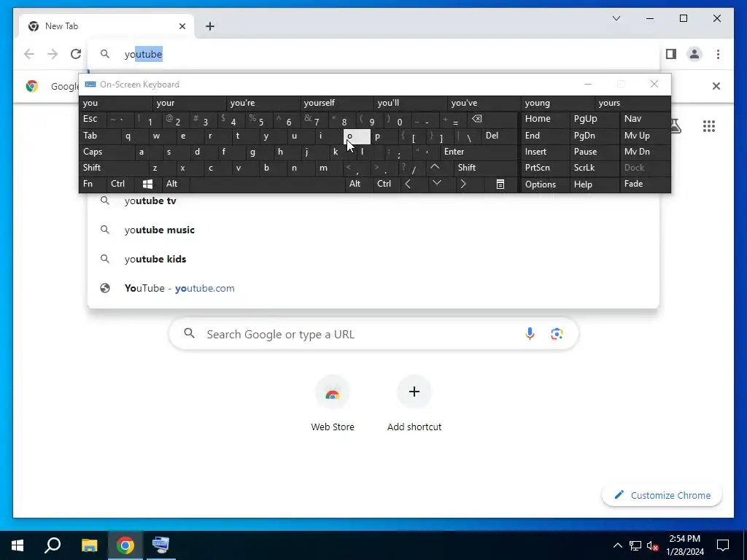This screenshot has width=747, height=560.
Task: Open the Windows Start menu
Action: pyautogui.click(x=18, y=545)
